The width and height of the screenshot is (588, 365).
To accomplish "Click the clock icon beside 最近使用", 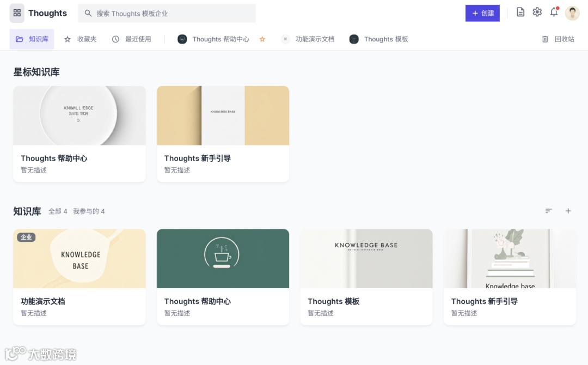I will click(115, 39).
